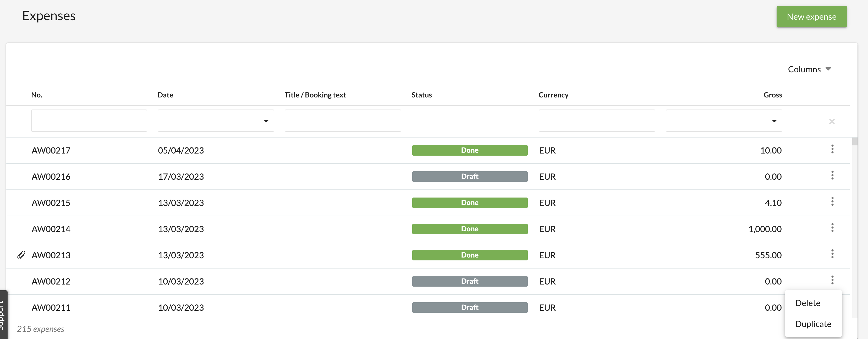Click the New expense button
The width and height of the screenshot is (868, 339).
click(811, 17)
